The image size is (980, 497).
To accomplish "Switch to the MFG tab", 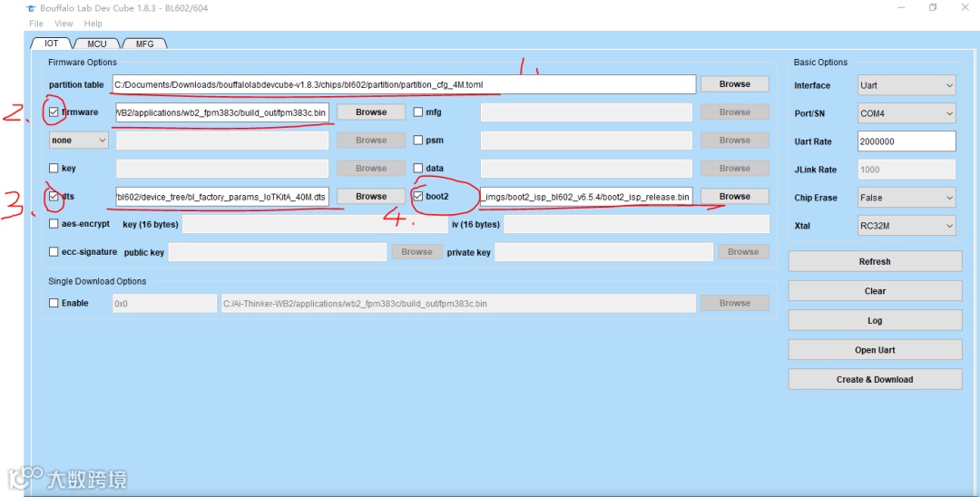I will 145,44.
